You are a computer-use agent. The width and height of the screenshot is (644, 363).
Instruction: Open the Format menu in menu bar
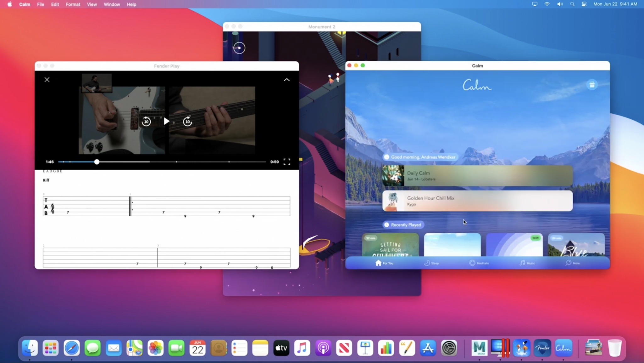click(73, 4)
